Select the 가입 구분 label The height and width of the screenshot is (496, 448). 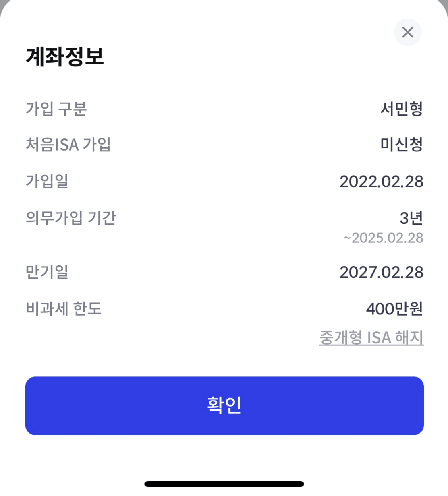[56, 109]
